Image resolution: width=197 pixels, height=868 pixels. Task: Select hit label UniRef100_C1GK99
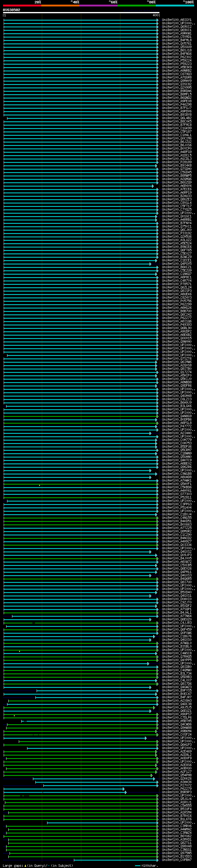tap(176, 128)
